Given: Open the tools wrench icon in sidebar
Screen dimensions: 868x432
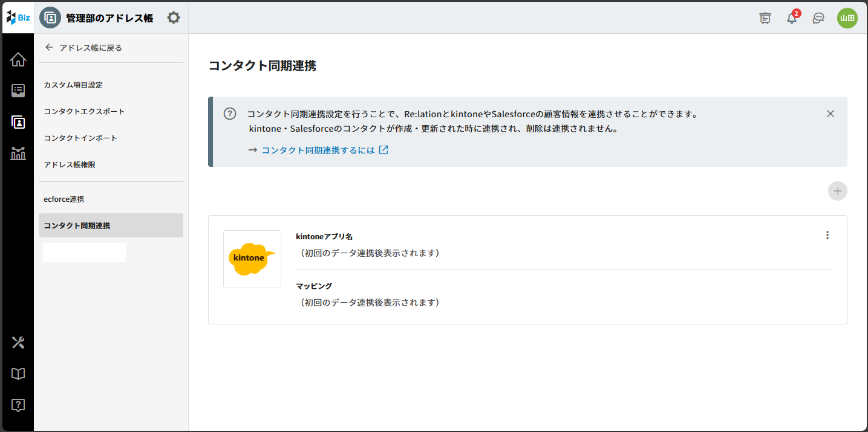Looking at the screenshot, I should pyautogui.click(x=18, y=343).
